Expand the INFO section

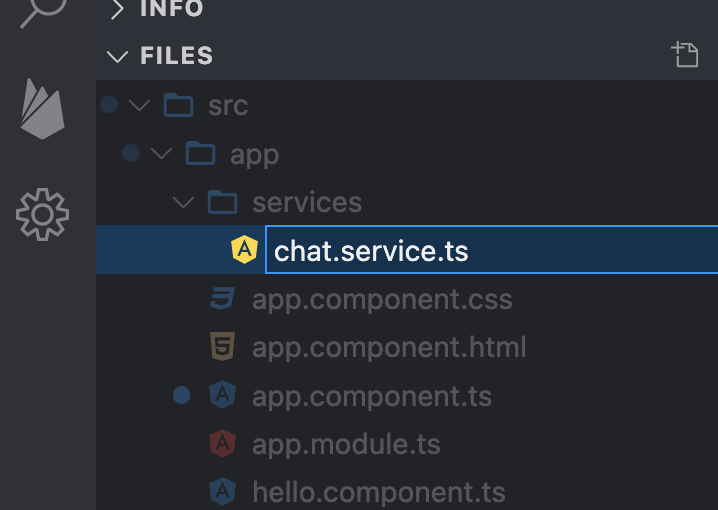[117, 9]
